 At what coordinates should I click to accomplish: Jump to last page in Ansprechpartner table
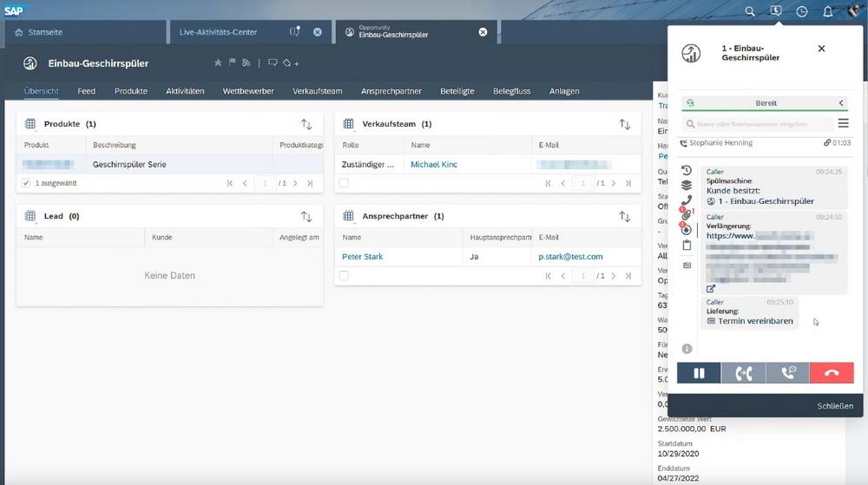pyautogui.click(x=628, y=275)
